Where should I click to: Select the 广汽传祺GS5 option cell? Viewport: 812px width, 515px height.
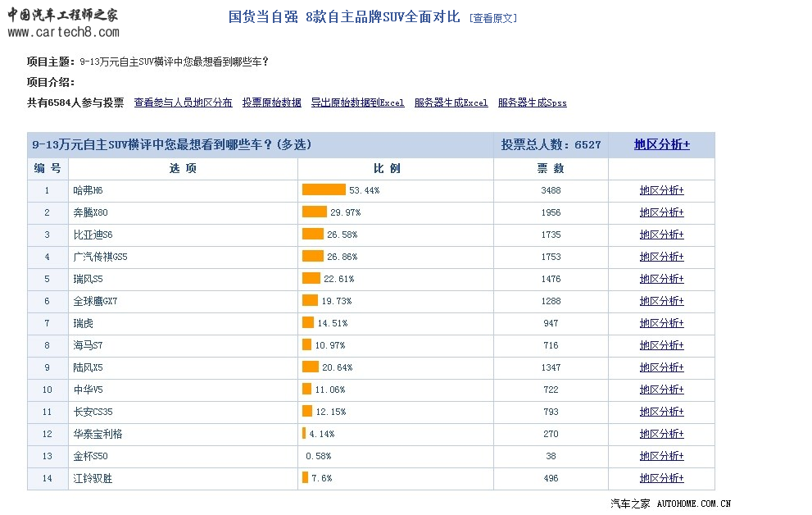click(183, 257)
